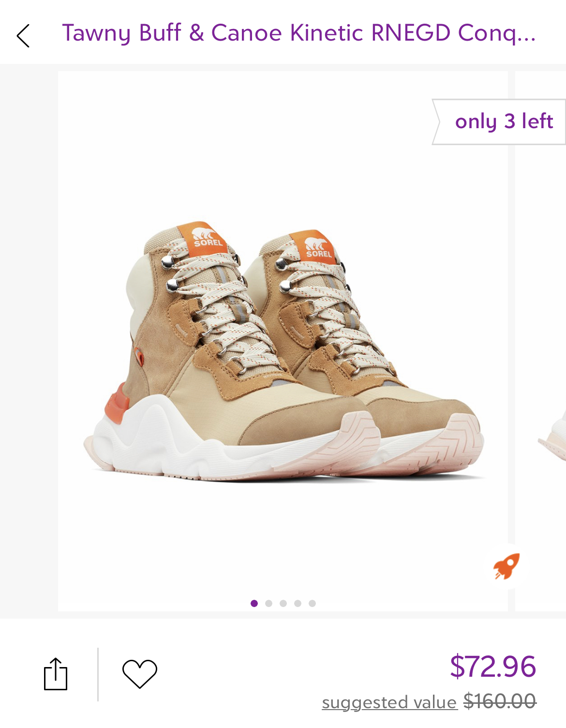
Task: Open the share icon
Action: 56,674
